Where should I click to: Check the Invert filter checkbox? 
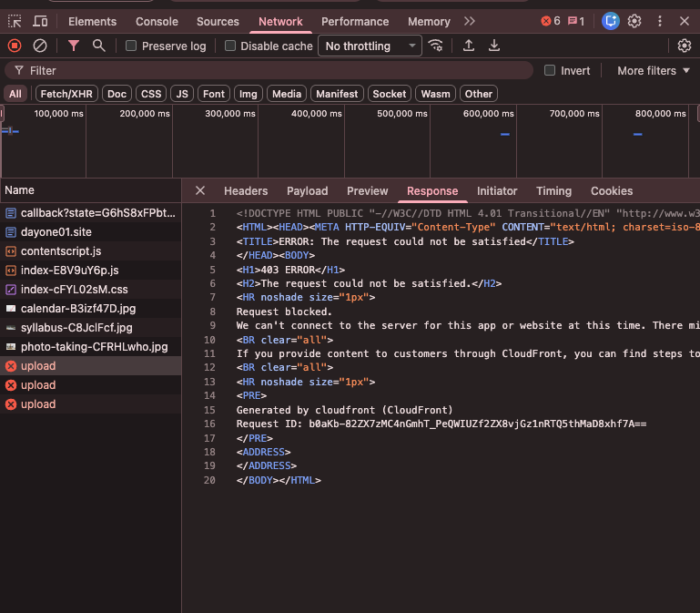tap(550, 70)
